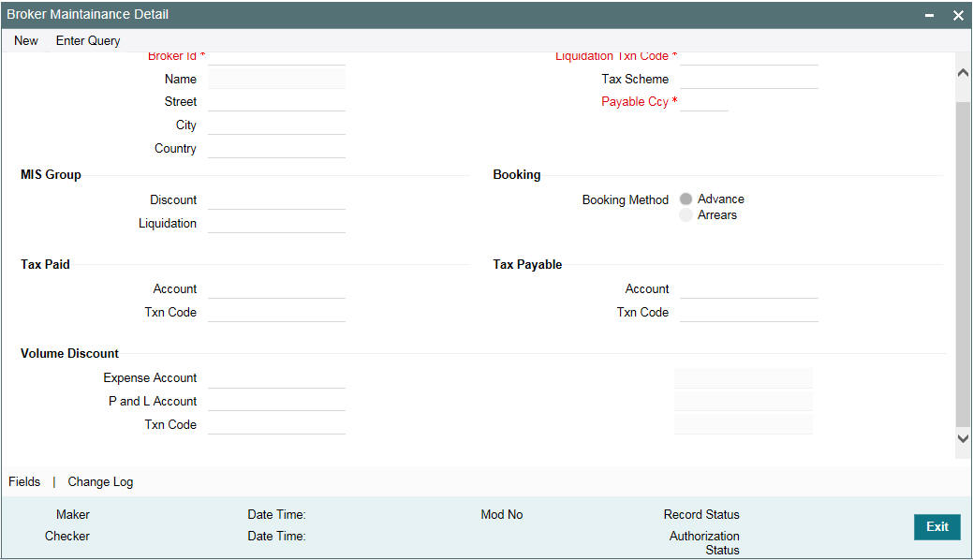Focus the MIS Group Liquidation field

(277, 223)
